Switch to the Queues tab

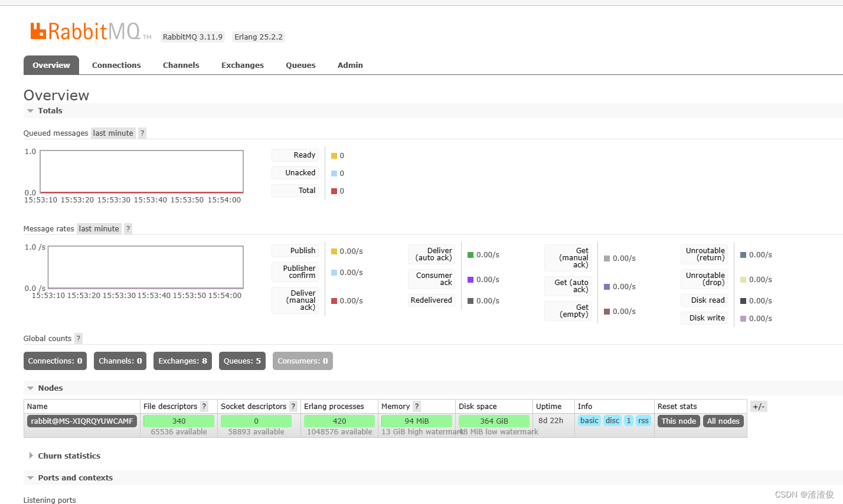(300, 66)
